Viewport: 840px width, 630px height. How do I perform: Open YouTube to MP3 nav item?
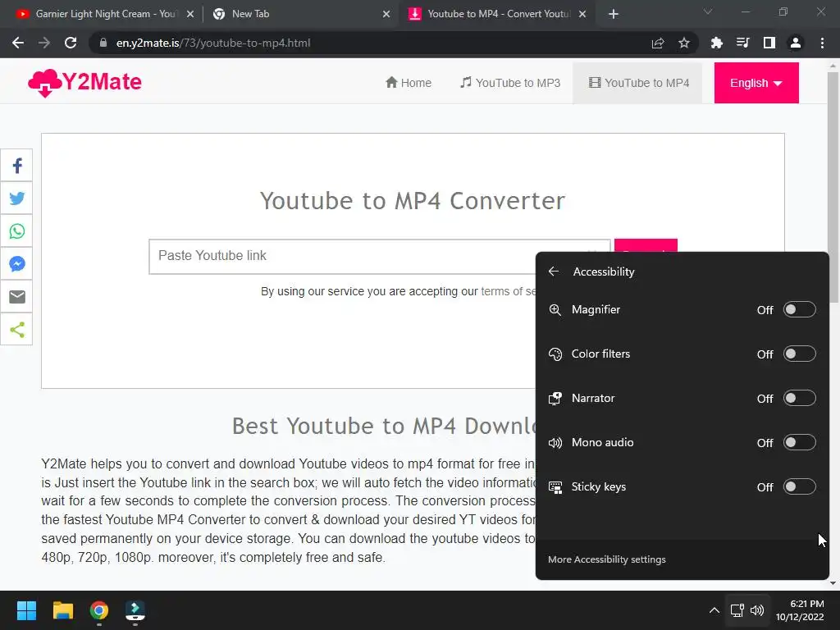coord(510,83)
